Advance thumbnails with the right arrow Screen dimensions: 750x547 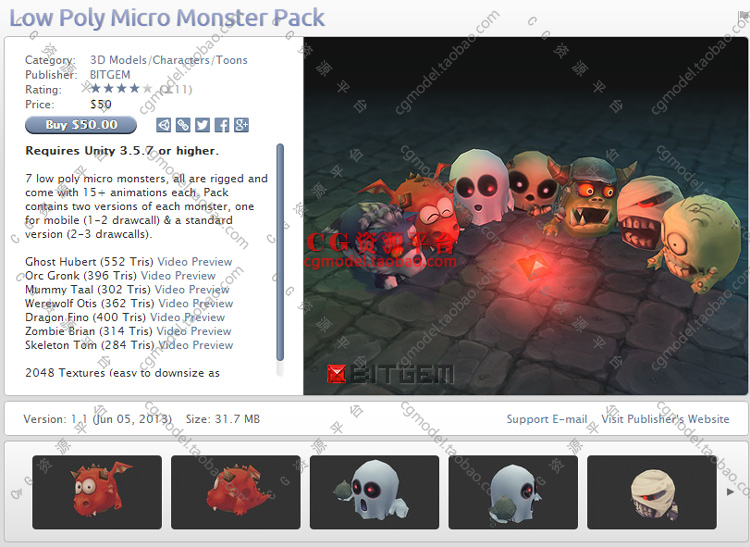click(730, 492)
